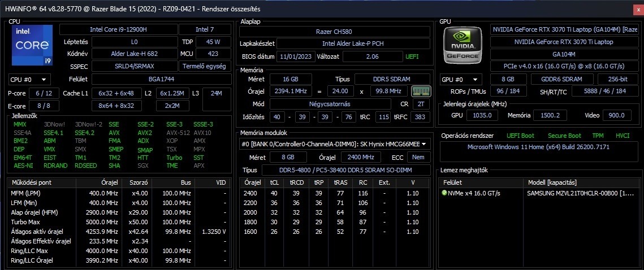
Task: Click the UEFI label next to BIOS version
Action: (412, 56)
